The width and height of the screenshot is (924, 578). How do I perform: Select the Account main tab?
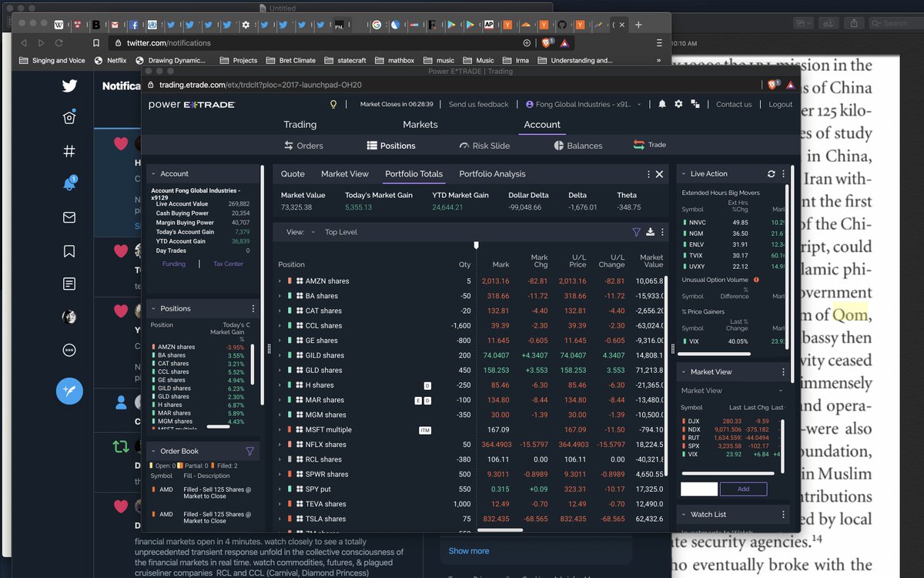pos(542,124)
